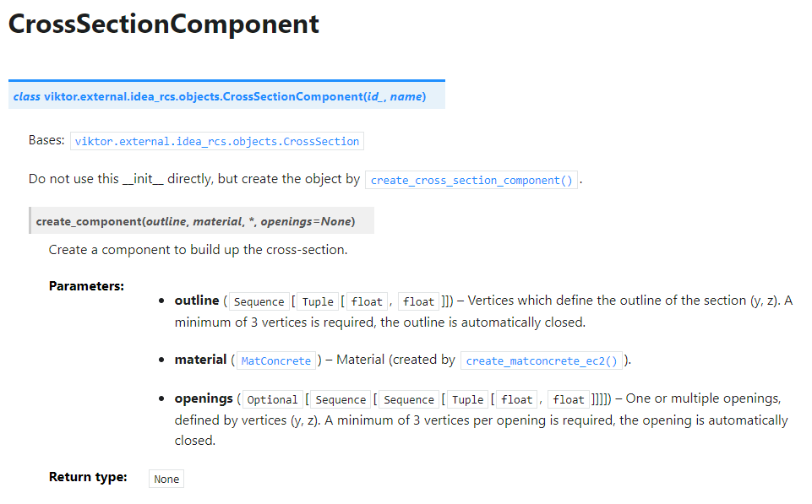Click the Tuple type of outline parameter
This screenshot has width=812, height=504.
point(318,301)
